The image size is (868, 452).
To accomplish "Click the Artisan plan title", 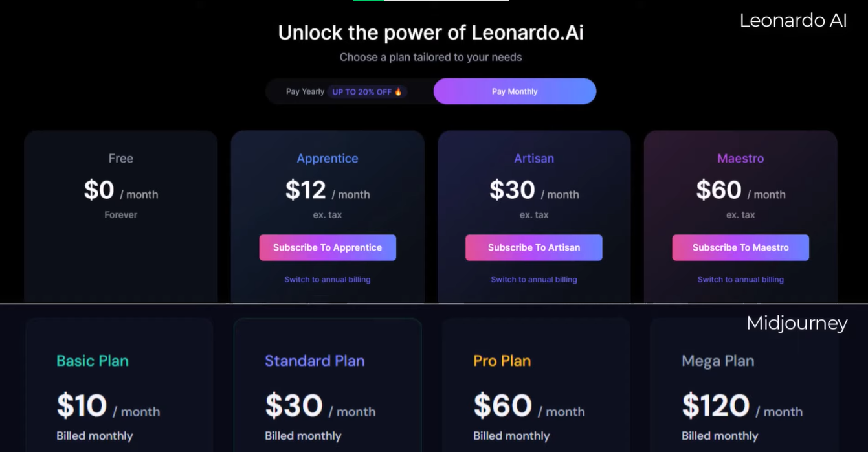I will click(534, 159).
